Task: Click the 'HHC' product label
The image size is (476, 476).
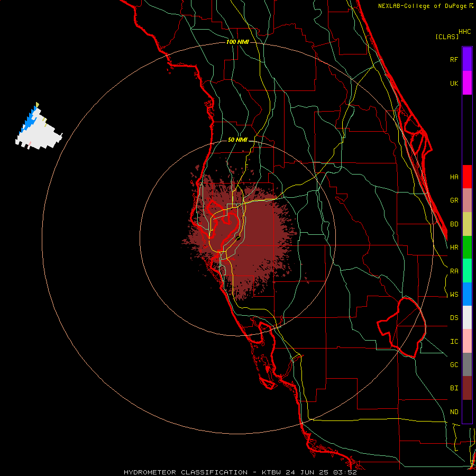Action: 465,32
